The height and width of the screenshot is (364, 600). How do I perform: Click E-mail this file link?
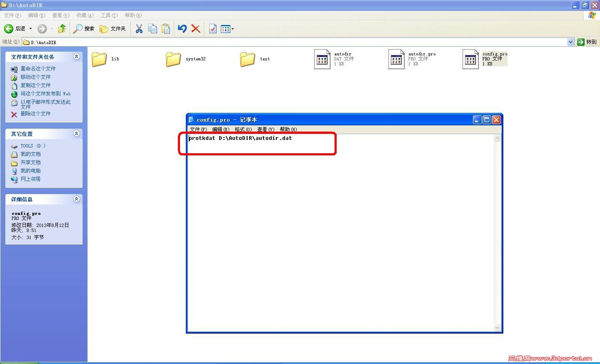click(x=45, y=104)
